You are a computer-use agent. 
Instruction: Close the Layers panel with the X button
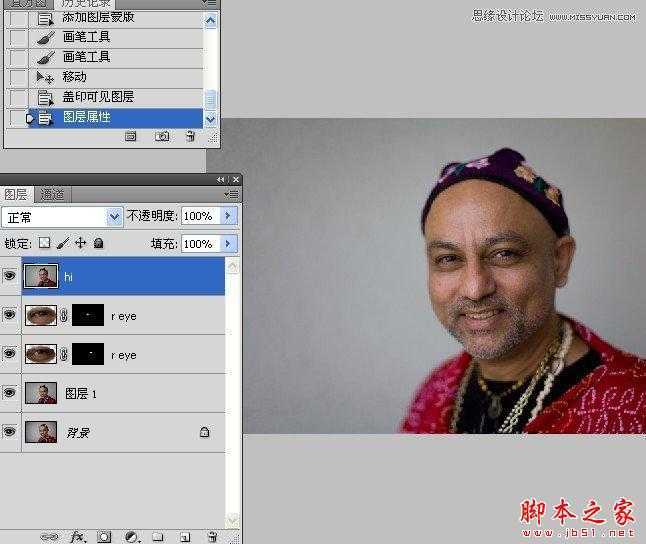coord(236,180)
